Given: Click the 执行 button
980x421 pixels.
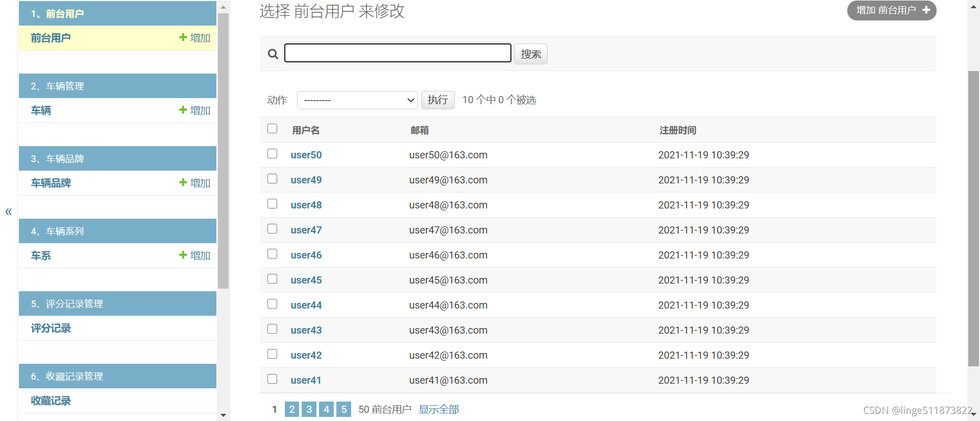Looking at the screenshot, I should coord(438,100).
